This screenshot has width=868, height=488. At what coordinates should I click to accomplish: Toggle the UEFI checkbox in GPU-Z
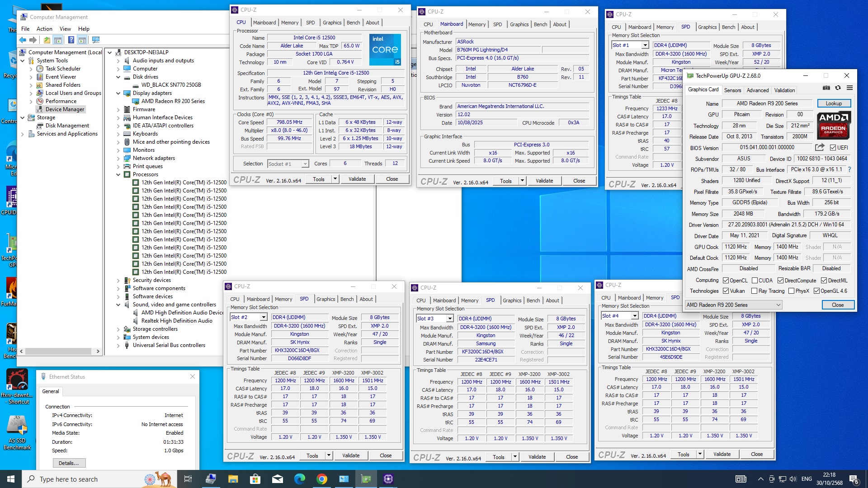pos(833,148)
